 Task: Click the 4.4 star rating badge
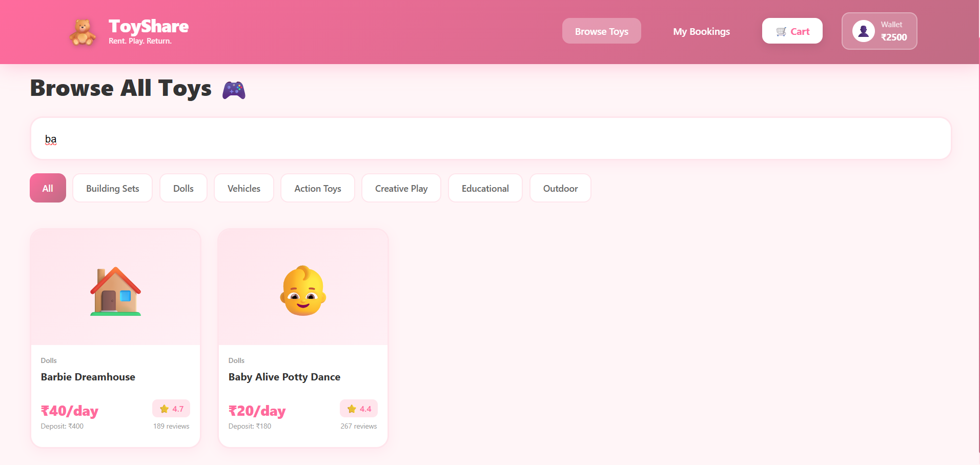359,409
